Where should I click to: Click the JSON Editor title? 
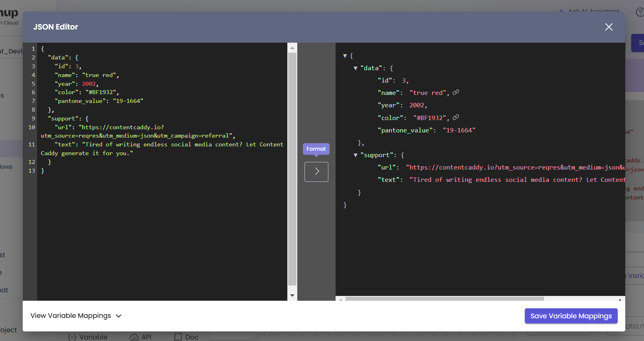(55, 27)
